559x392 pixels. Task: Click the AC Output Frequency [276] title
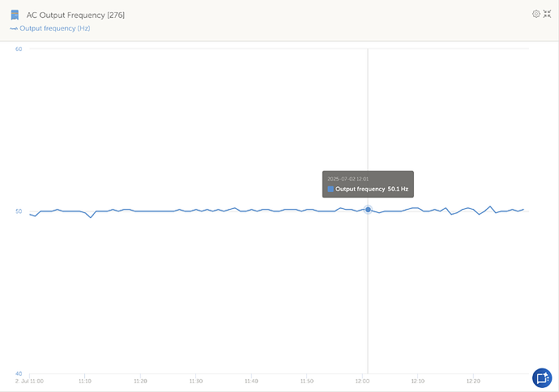click(75, 15)
